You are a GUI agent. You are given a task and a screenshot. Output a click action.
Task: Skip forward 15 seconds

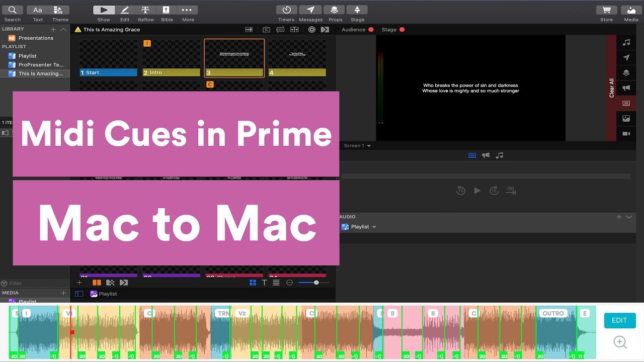coord(494,191)
